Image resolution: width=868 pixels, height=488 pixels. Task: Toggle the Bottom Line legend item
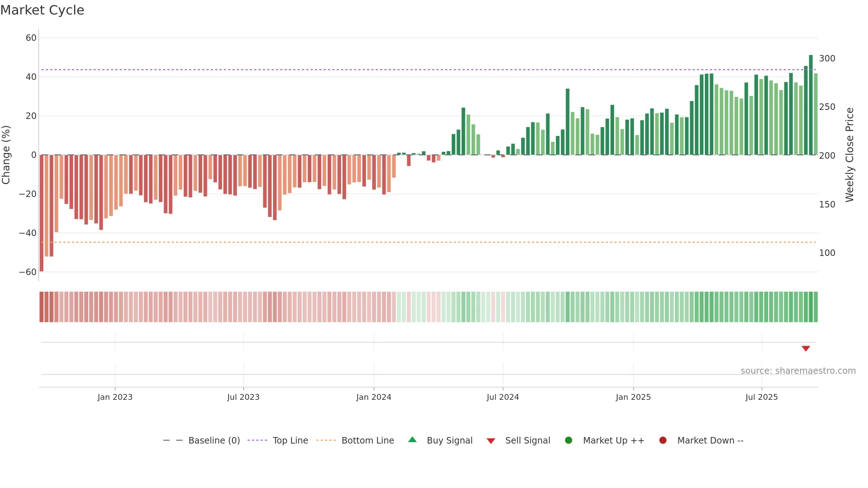355,440
